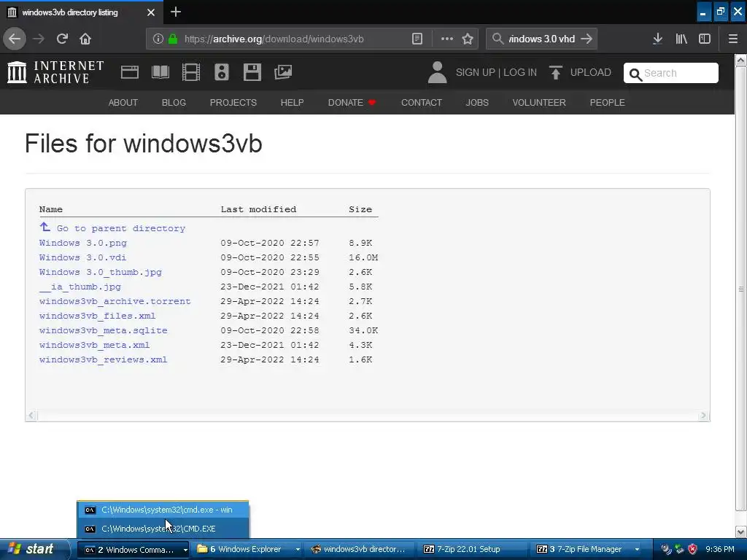Viewport: 747px width, 560px height.
Task: Open the JOBS menu item
Action: pyautogui.click(x=477, y=102)
